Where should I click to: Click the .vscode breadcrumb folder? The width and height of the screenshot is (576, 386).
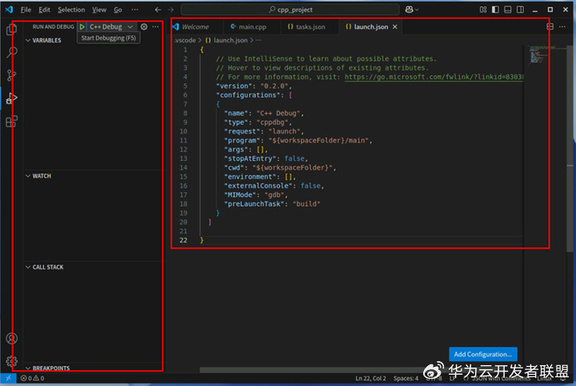pyautogui.click(x=185, y=40)
